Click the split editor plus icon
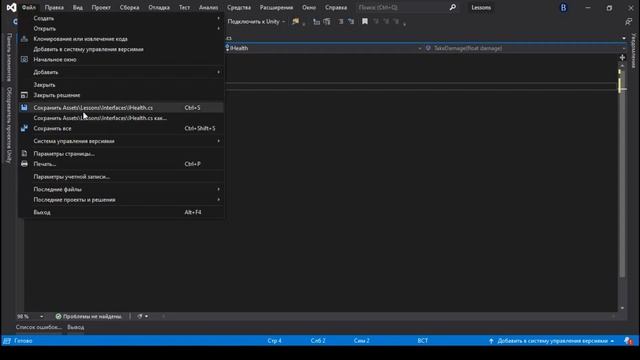The image size is (640, 360). click(622, 58)
